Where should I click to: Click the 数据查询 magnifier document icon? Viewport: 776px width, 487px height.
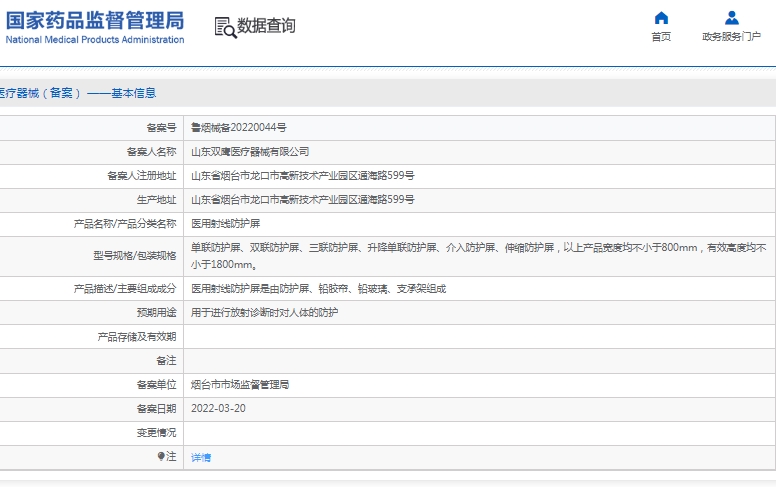pos(226,27)
